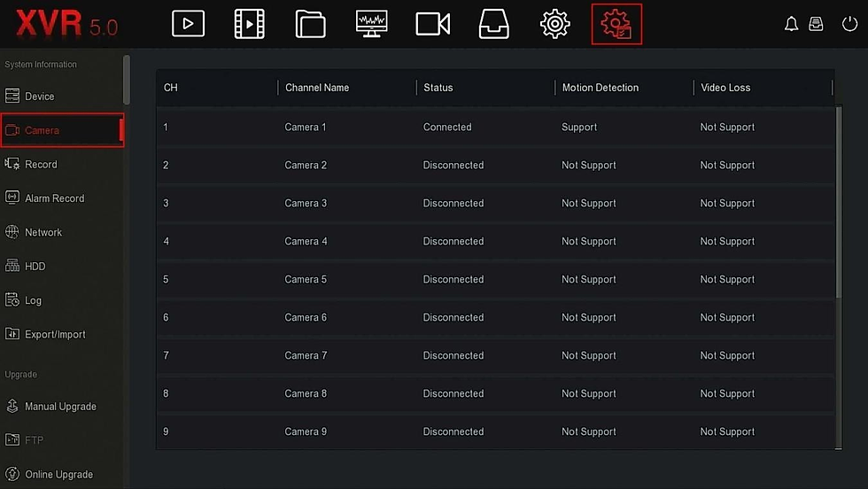This screenshot has width=868, height=489.
Task: Open the settings gear icon
Action: click(554, 24)
